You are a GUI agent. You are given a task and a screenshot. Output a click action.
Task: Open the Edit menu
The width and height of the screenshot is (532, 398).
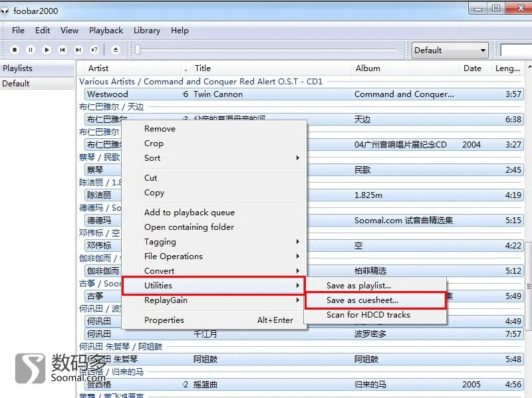[x=43, y=31]
